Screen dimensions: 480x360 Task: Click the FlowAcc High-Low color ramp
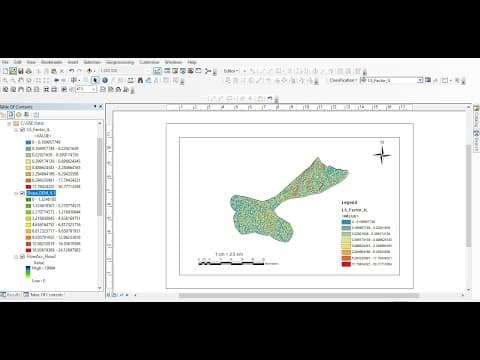point(28,272)
